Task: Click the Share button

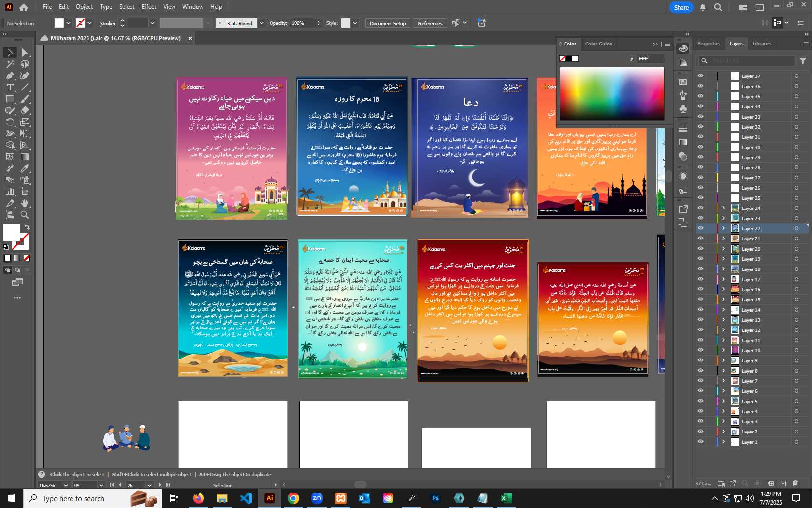Action: coord(681,7)
